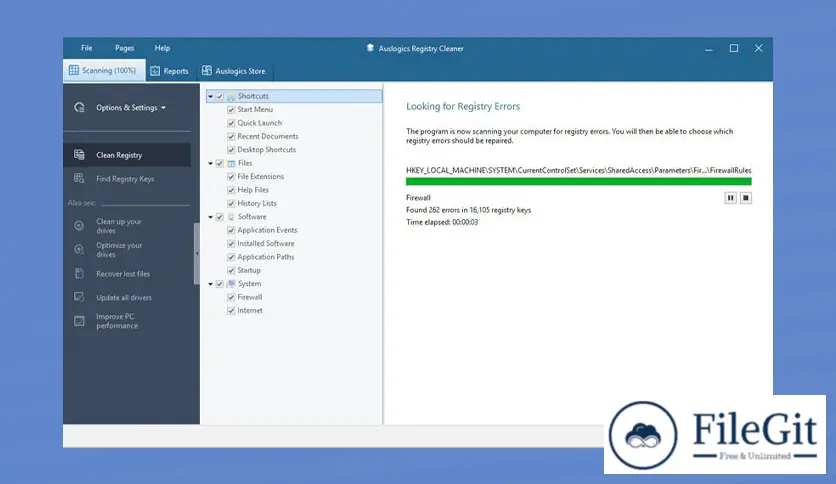The image size is (836, 484).
Task: Toggle the Application Paths checkbox
Action: coord(231,257)
